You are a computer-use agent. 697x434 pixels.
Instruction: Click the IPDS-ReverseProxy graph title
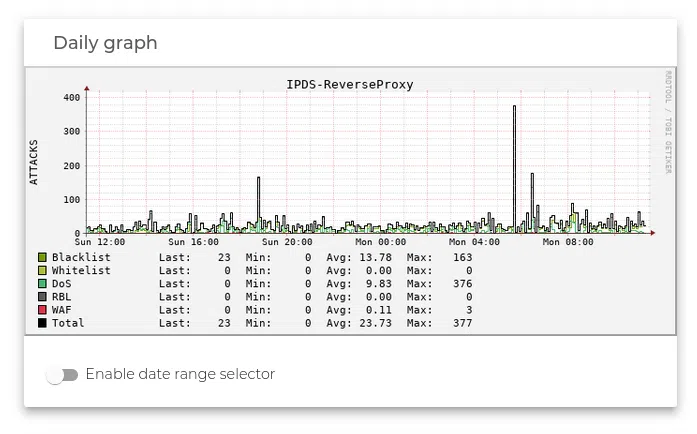pyautogui.click(x=349, y=85)
